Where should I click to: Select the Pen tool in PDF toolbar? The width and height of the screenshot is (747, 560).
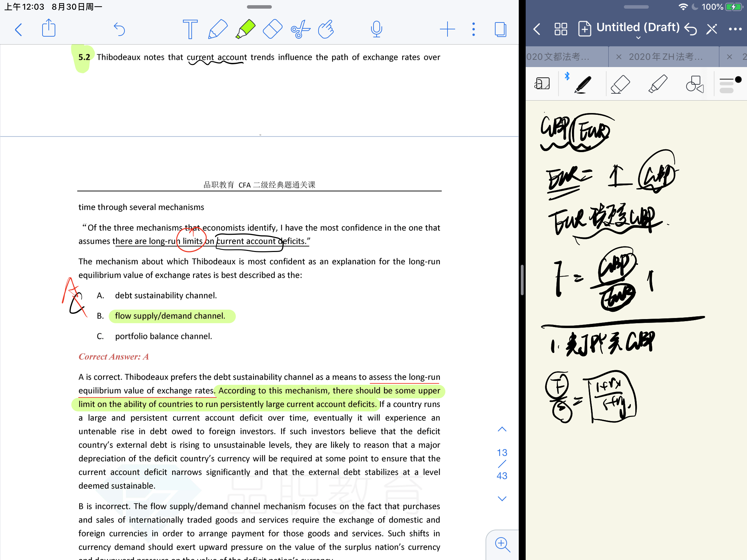click(x=218, y=29)
